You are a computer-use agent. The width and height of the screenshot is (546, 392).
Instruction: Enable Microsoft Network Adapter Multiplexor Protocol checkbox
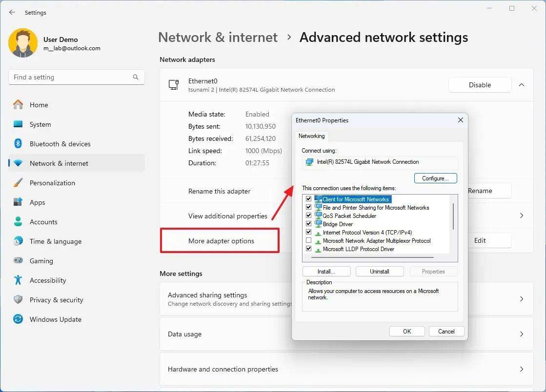click(x=308, y=241)
